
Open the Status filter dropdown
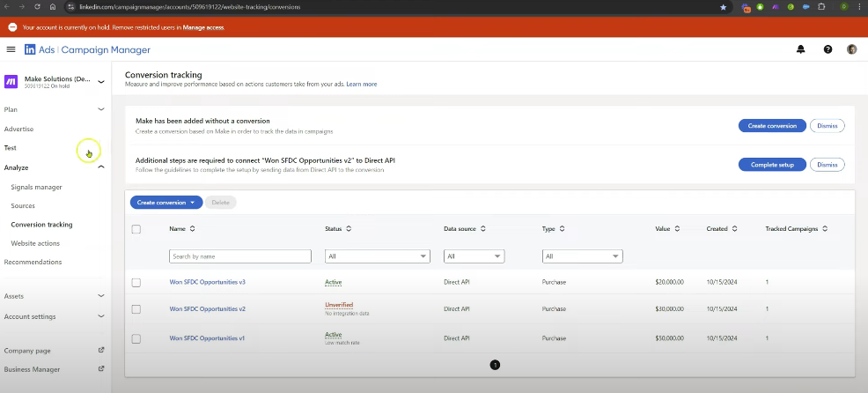coord(378,256)
